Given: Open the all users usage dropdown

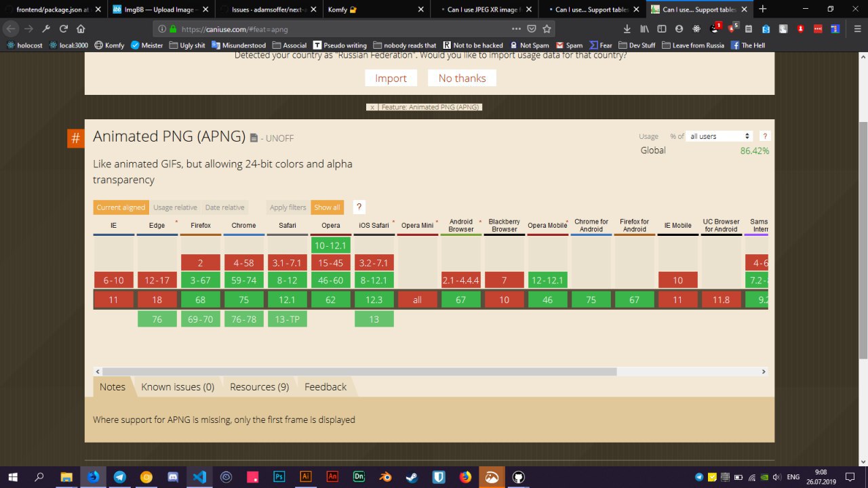Looking at the screenshot, I should coord(719,136).
